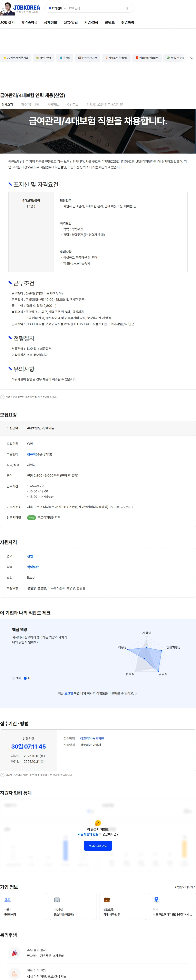The height and width of the screenshot is (980, 196).
Task: Click the 휴무·휴가·행사 party icon
Action: pos(14,953)
